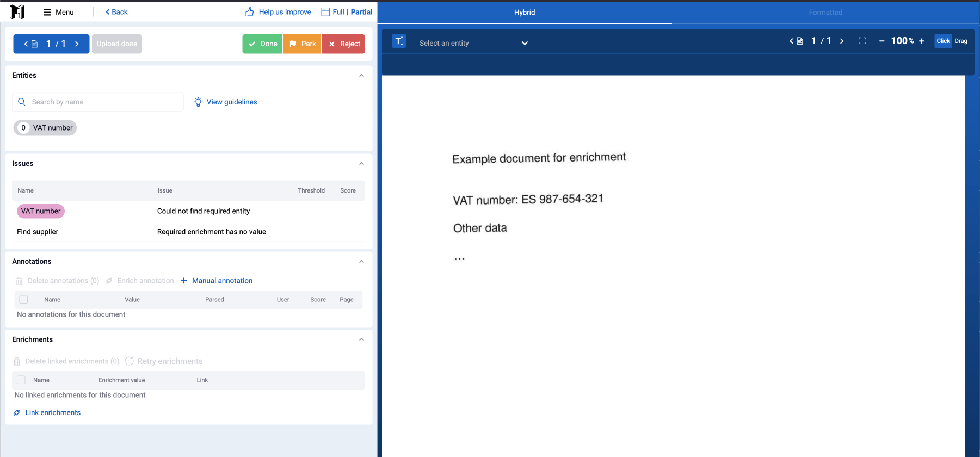
Task: Select the VAT number entity chip
Action: coord(45,128)
